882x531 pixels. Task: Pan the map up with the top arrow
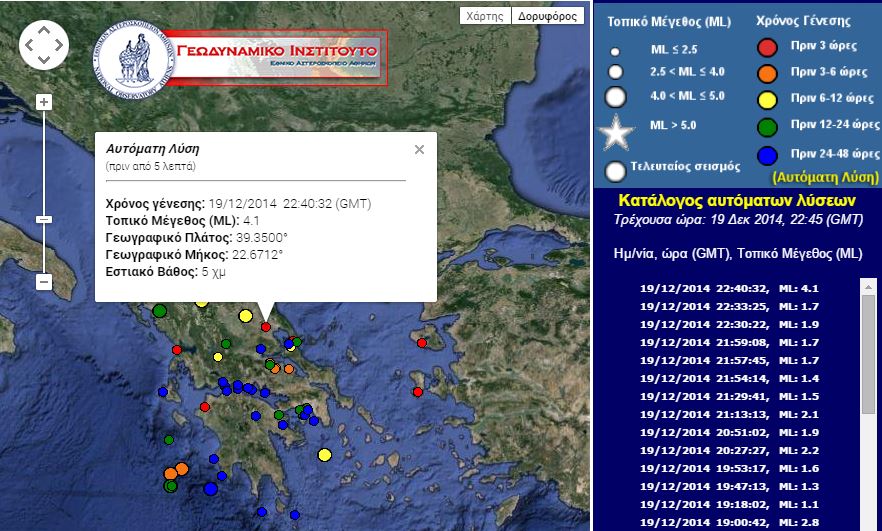click(44, 29)
